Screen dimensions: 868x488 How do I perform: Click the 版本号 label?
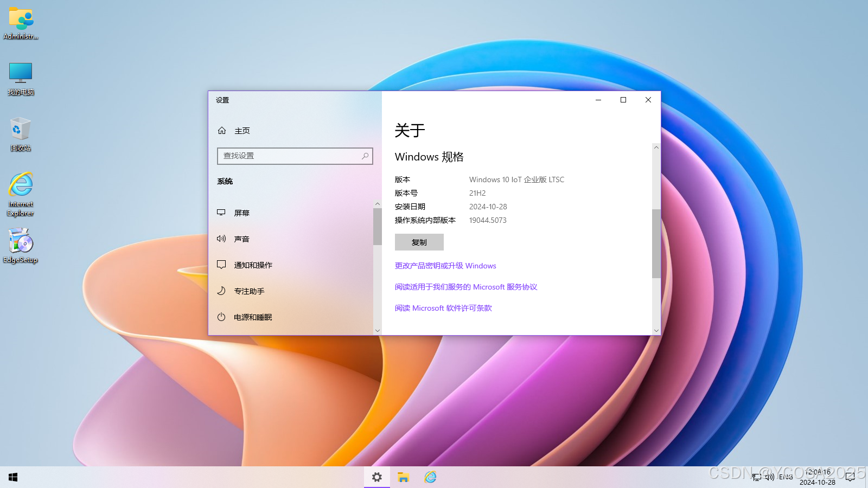(x=406, y=193)
